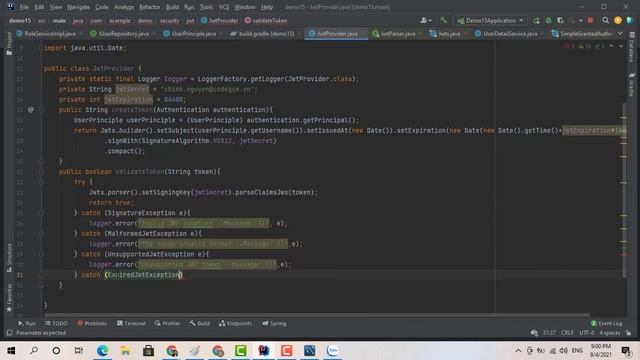Image resolution: width=640 pixels, height=360 pixels.
Task: Open the TODO tool window
Action: click(x=56, y=323)
